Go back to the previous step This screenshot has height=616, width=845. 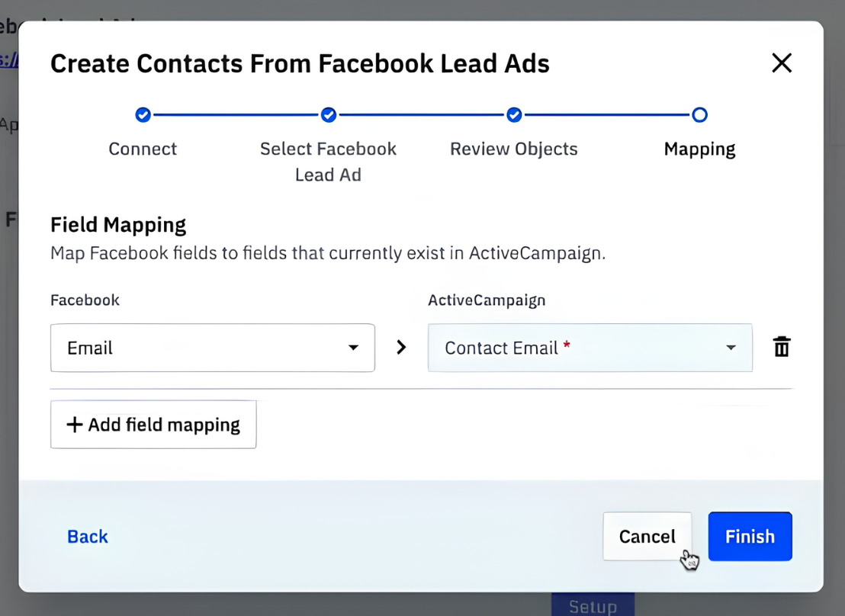click(87, 536)
